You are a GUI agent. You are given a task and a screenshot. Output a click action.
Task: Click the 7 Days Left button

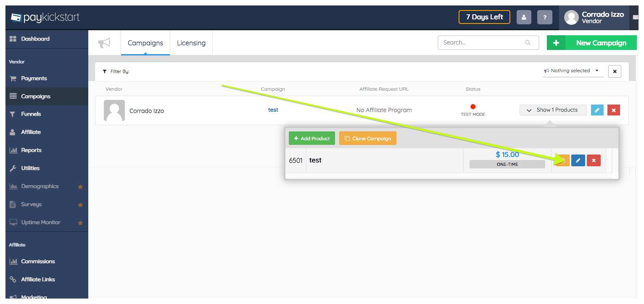pyautogui.click(x=484, y=17)
